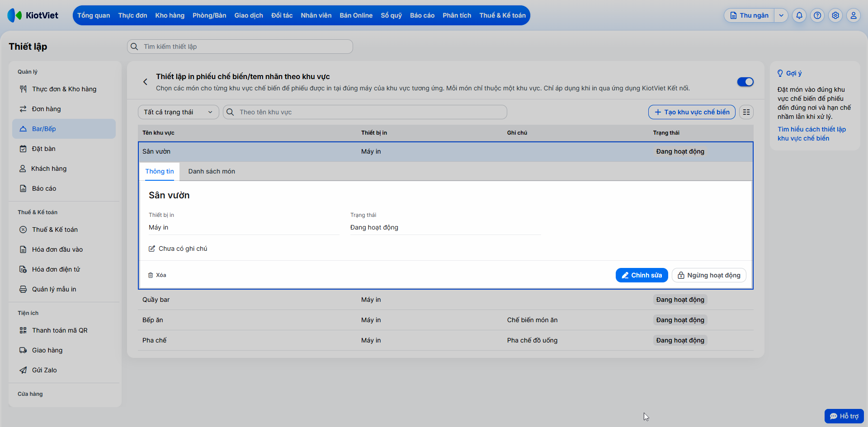Click the Quản lý mẫu in printer icon

click(x=23, y=289)
